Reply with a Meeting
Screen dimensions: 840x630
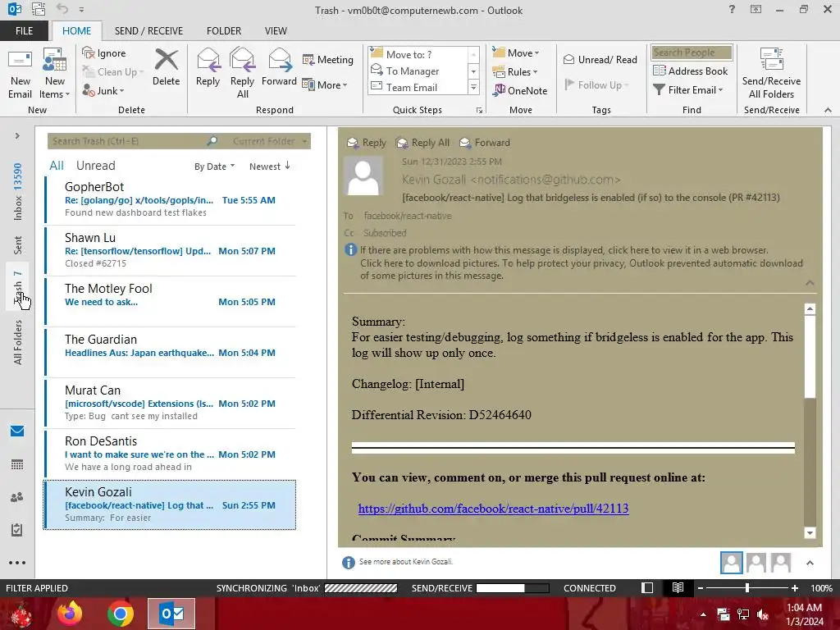(328, 59)
